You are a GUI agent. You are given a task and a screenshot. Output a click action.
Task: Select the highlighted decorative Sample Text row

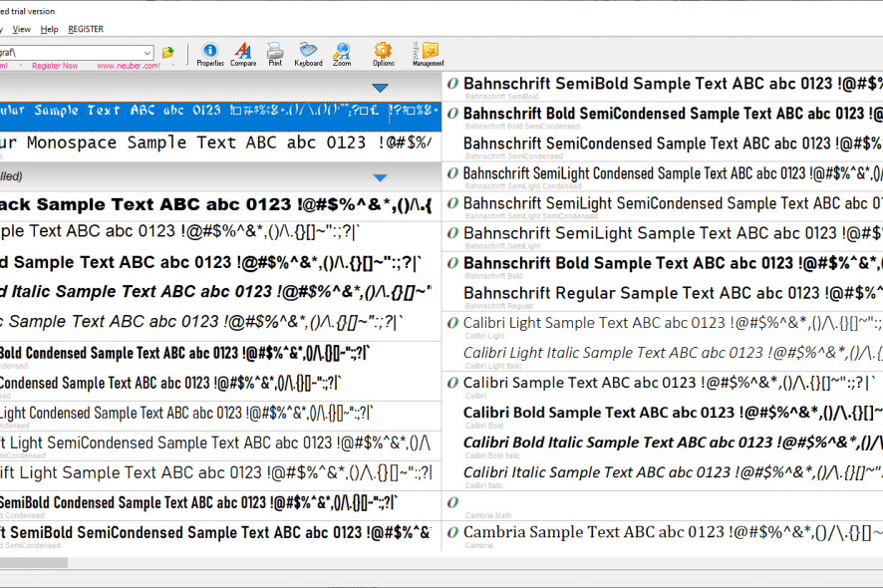[x=220, y=117]
